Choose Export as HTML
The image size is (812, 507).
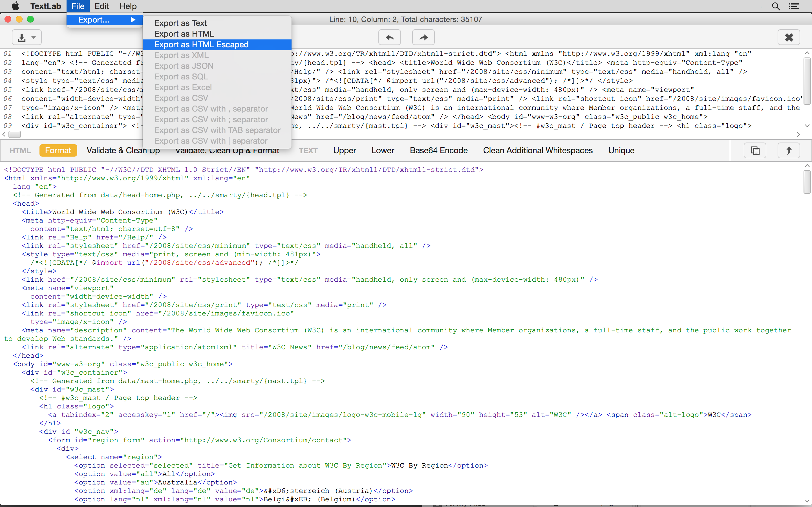tap(184, 34)
